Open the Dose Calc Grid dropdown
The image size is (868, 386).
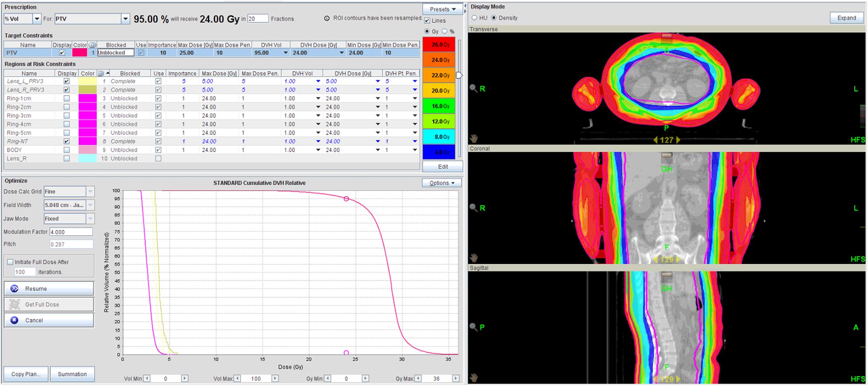tap(90, 192)
